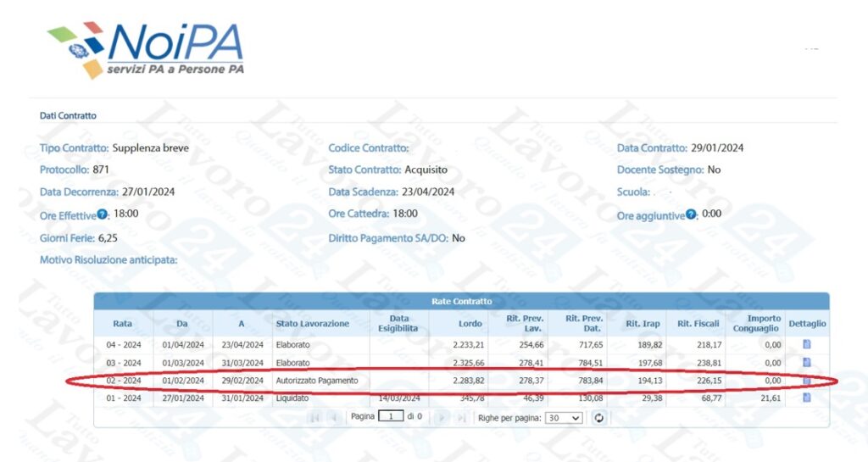Click Data Contratto value 29/01/2024
The width and height of the screenshot is (868, 462).
(x=717, y=148)
